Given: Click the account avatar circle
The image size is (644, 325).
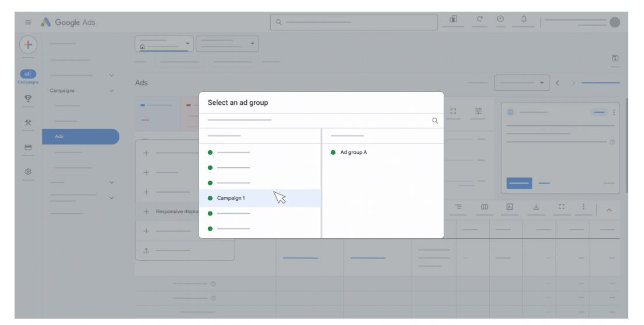Looking at the screenshot, I should [x=614, y=22].
